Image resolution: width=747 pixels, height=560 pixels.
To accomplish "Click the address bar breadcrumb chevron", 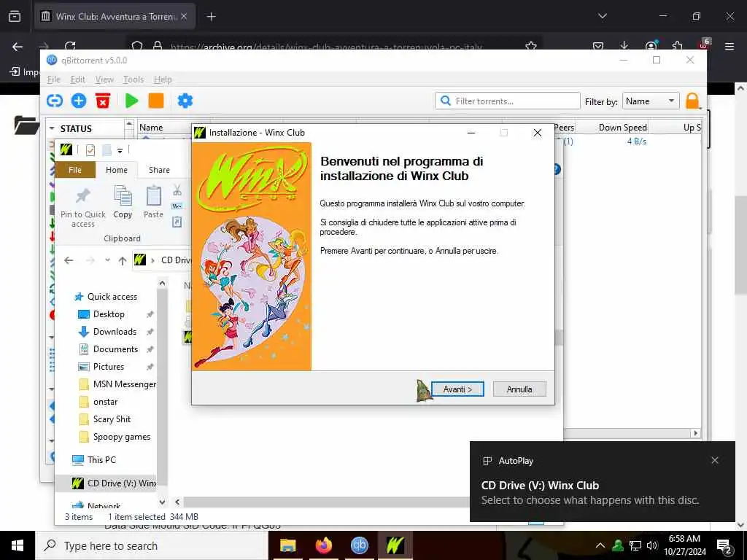I will tap(153, 260).
